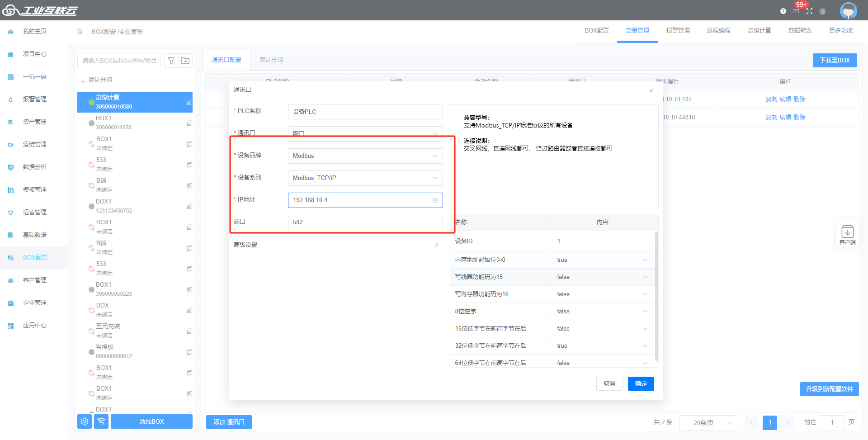This screenshot has width=868, height=440.
Task: Collapse the sidebar using the menu fold icon
Action: click(80, 32)
